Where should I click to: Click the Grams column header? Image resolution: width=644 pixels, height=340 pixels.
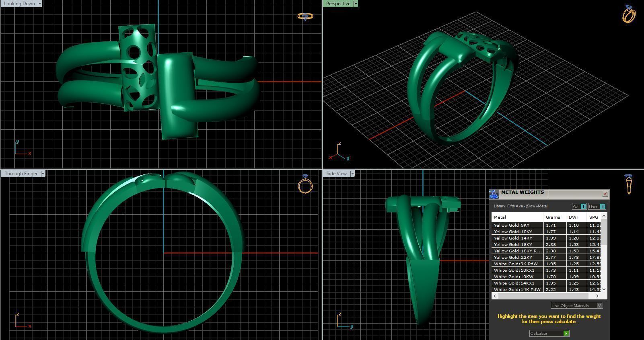[555, 217]
